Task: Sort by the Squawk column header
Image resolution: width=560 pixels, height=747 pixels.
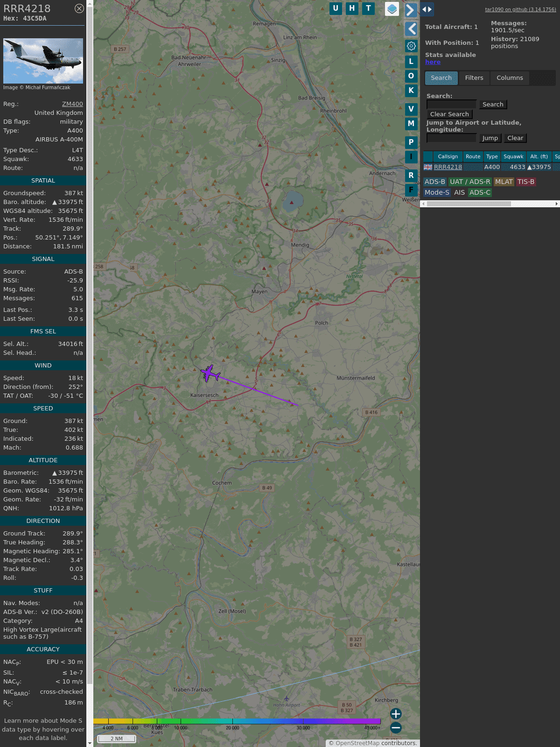Action: pyautogui.click(x=513, y=157)
